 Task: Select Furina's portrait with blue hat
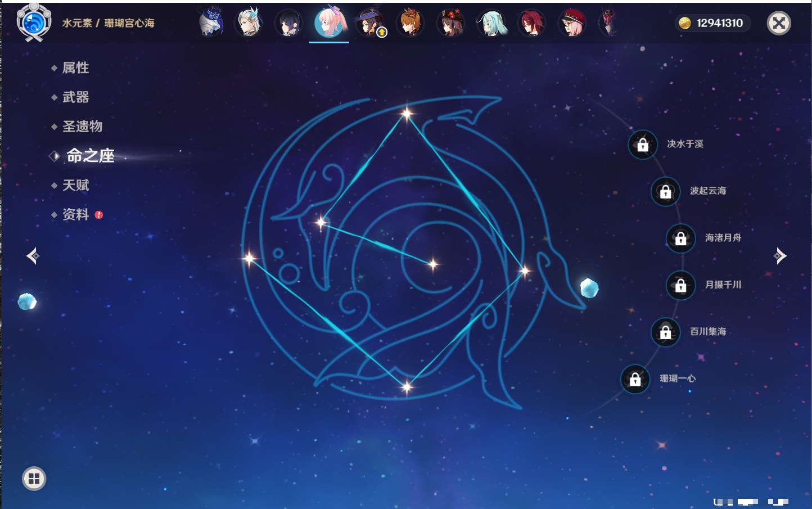[x=210, y=22]
